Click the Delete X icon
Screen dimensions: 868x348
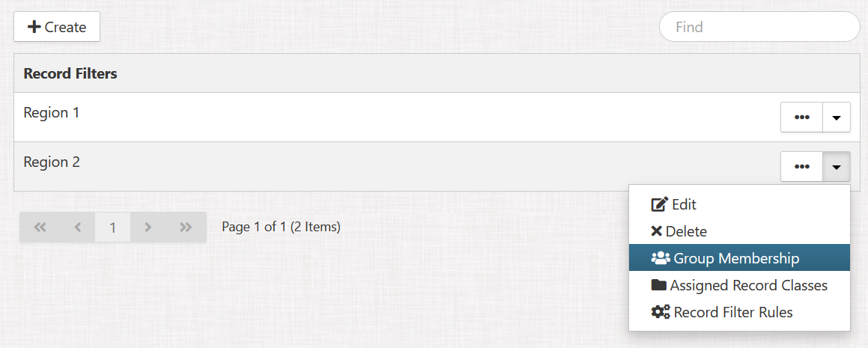point(657,232)
